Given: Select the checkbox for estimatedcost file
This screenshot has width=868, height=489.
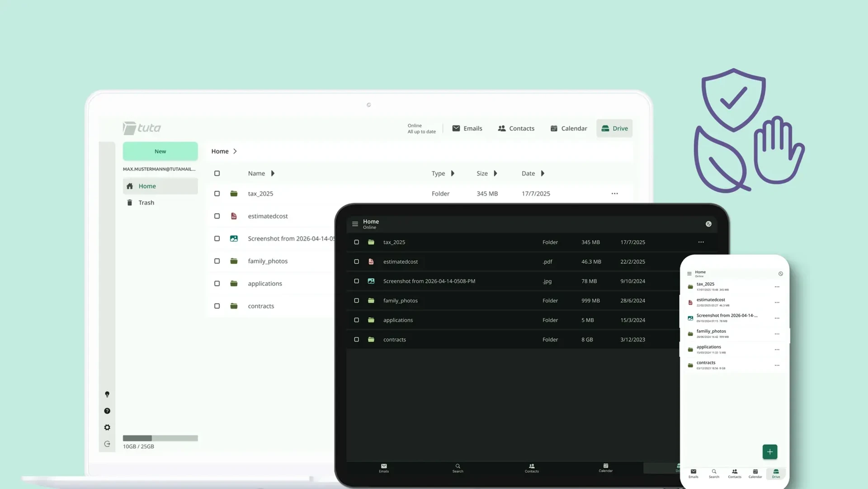Looking at the screenshot, I should click(x=217, y=216).
